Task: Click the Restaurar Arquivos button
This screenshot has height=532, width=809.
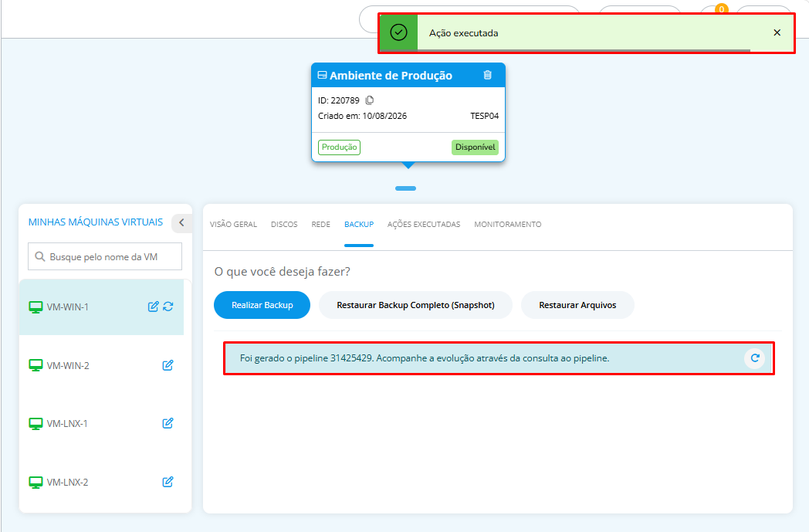Action: 577,305
